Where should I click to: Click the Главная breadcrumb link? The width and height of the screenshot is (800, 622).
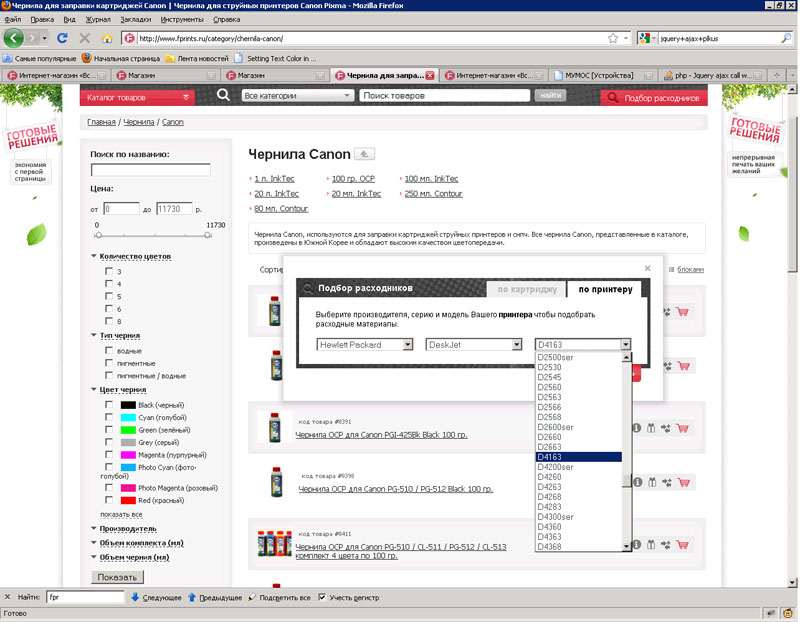(101, 122)
